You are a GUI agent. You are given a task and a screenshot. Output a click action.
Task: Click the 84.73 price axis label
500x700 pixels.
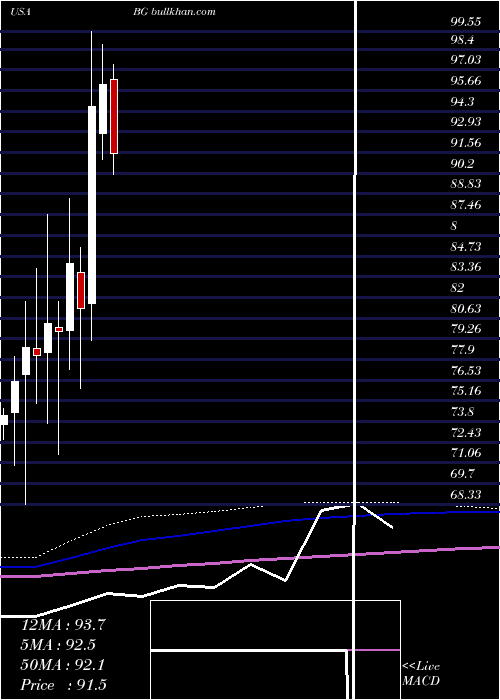(466, 246)
